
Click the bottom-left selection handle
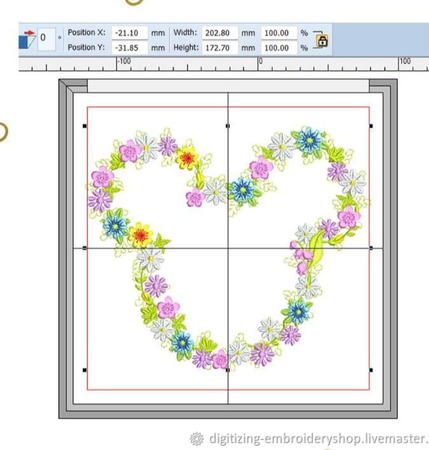pos(84,370)
